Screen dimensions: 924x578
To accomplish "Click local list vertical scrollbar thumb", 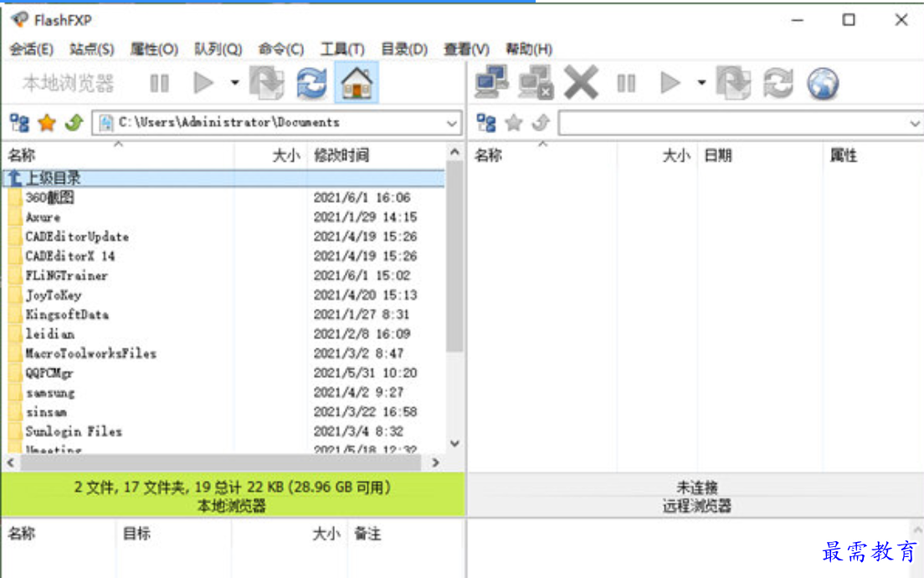I will tap(454, 256).
